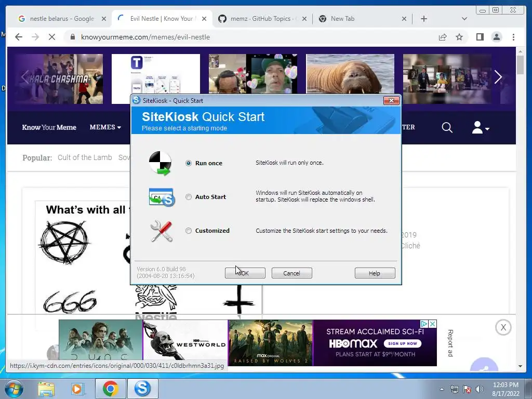The height and width of the screenshot is (399, 532).
Task: Click OK in SiteKiosk Quick Start
Action: 245,273
